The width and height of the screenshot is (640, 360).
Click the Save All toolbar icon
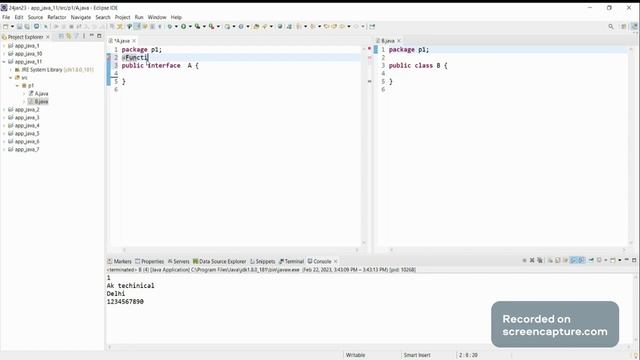[27, 27]
